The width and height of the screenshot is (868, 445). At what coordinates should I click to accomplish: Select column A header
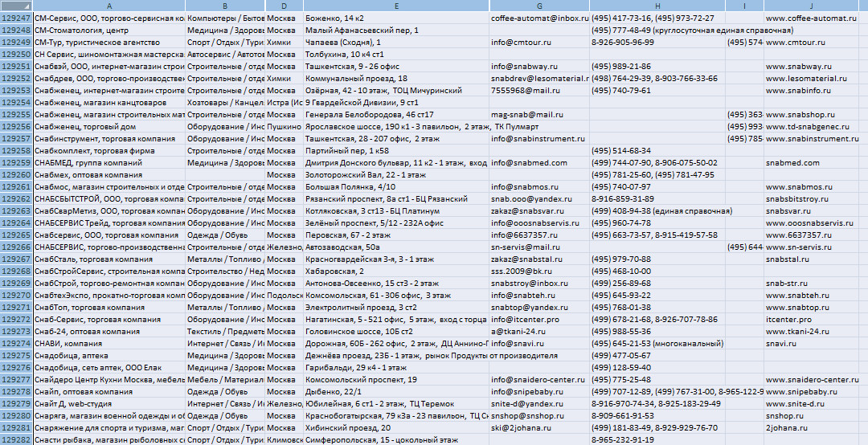click(x=109, y=6)
